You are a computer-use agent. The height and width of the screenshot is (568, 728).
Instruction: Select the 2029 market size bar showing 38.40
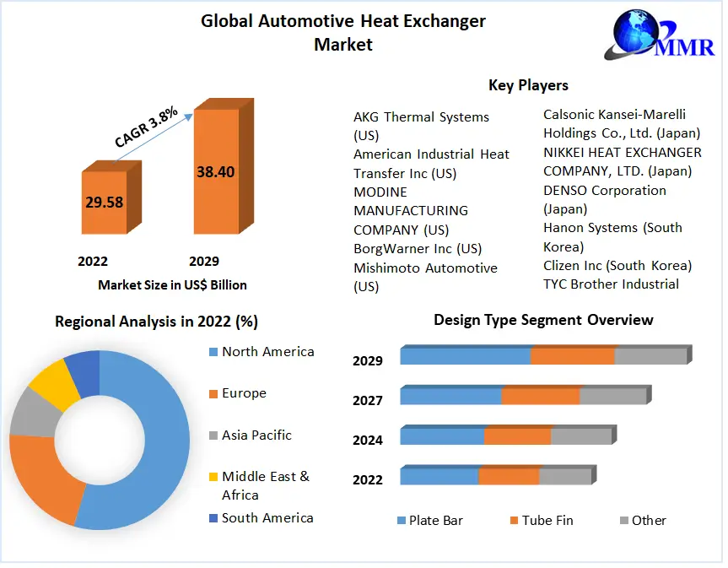[x=216, y=171]
